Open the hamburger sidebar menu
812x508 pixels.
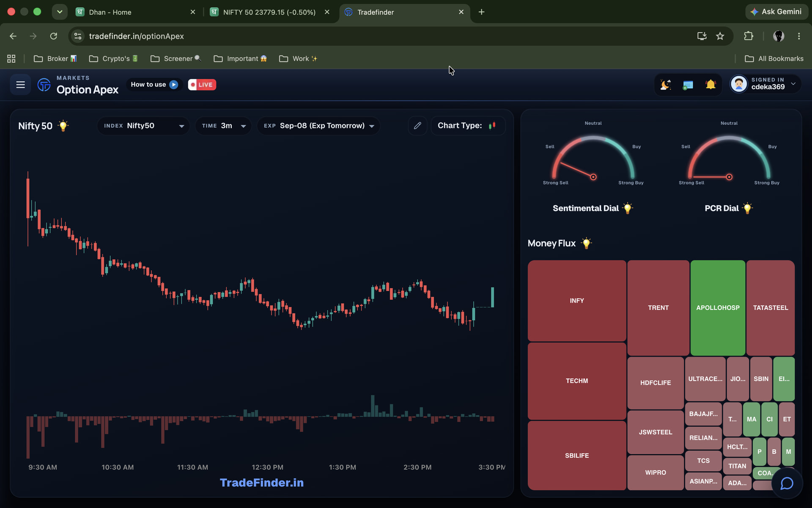point(20,85)
